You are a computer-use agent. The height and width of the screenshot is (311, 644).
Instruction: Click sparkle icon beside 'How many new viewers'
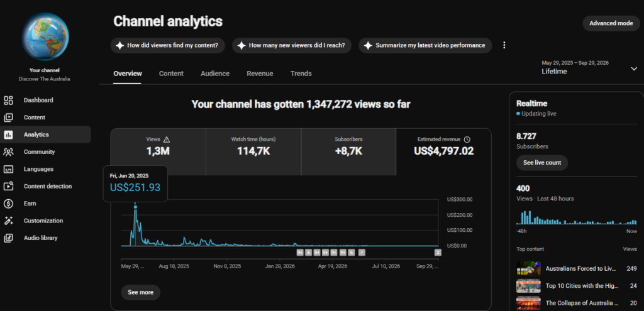(x=241, y=45)
